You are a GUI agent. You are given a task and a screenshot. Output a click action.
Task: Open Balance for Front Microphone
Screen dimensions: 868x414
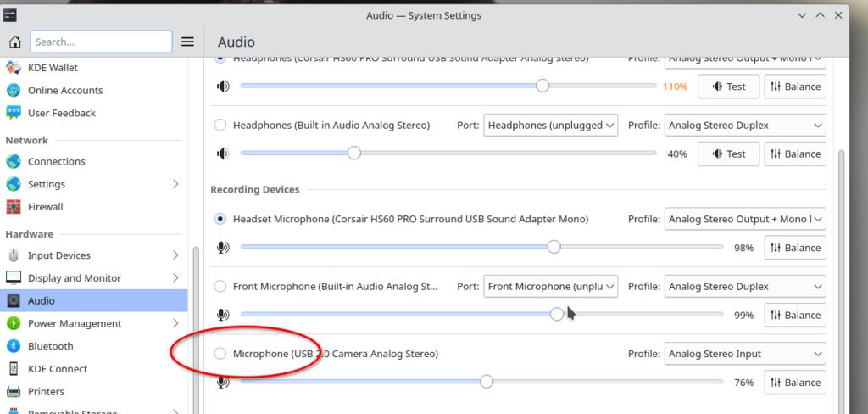tap(795, 316)
